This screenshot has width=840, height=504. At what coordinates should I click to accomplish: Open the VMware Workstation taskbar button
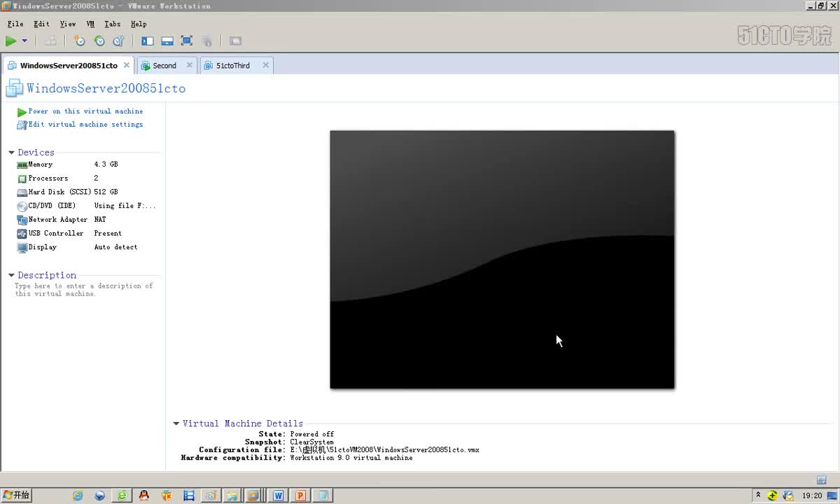click(x=253, y=496)
